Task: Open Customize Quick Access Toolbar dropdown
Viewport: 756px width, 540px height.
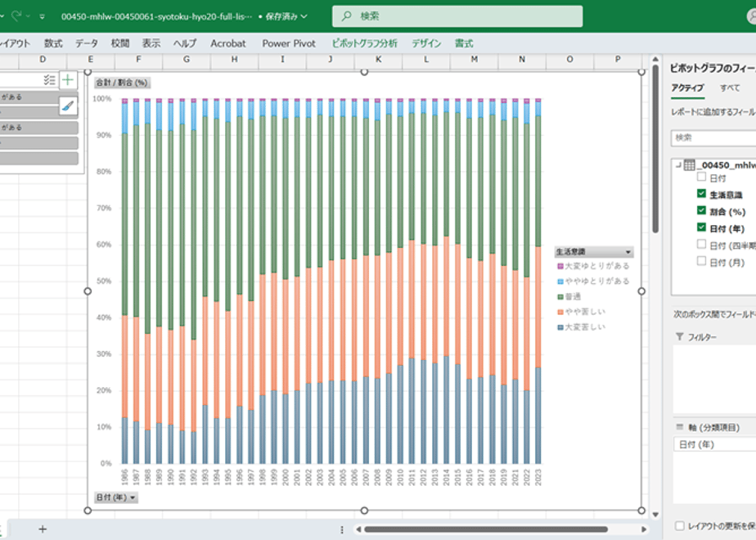Action: click(x=43, y=16)
